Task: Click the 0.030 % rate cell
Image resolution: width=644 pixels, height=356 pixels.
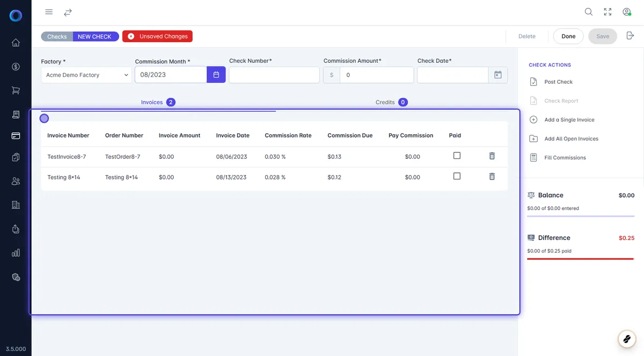Action: tap(275, 157)
